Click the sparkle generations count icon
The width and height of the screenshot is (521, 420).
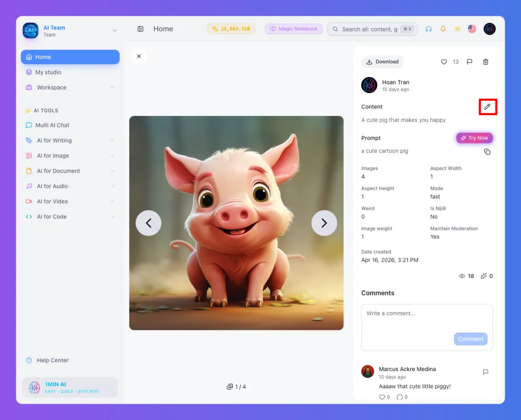point(486,276)
